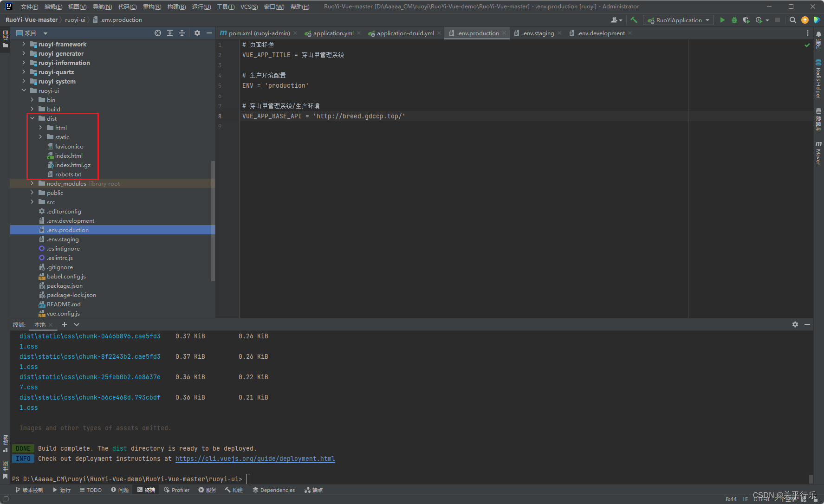Open Redis Helper tool window
Viewport: 824px width, 504px height.
coord(818,79)
